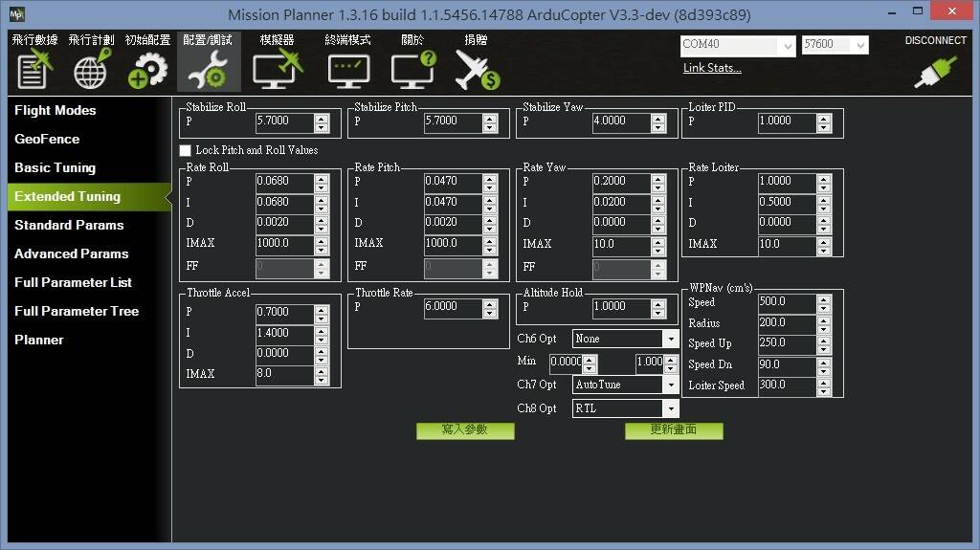The width and height of the screenshot is (980, 550).
Task: Open the Link Stats link
Action: pos(712,68)
